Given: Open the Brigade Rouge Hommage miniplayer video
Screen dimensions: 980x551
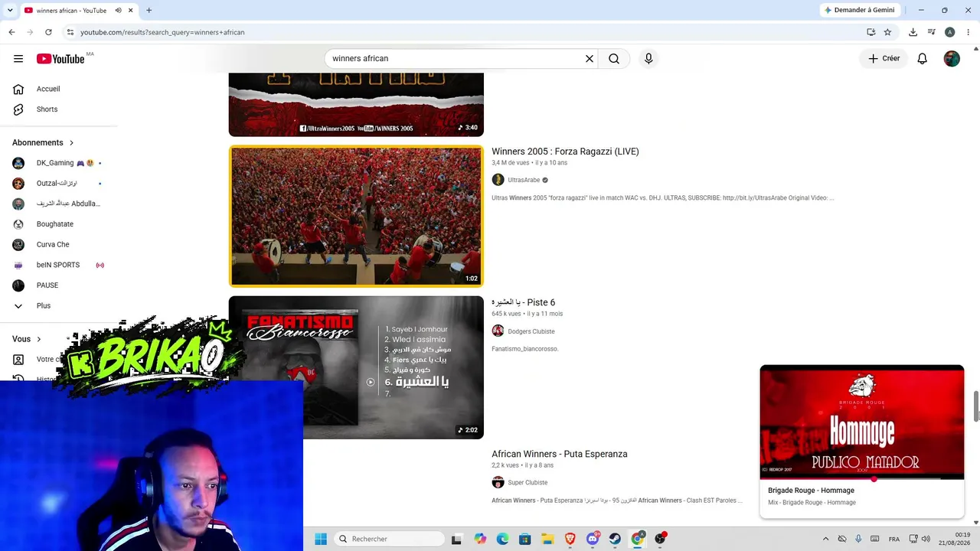Looking at the screenshot, I should click(x=862, y=422).
